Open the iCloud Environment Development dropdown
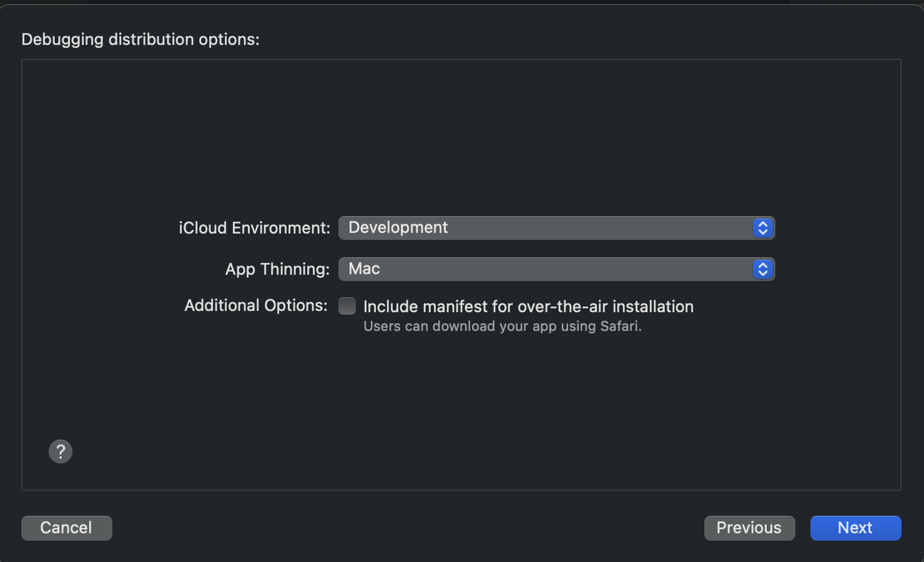This screenshot has height=562, width=924. [x=556, y=228]
